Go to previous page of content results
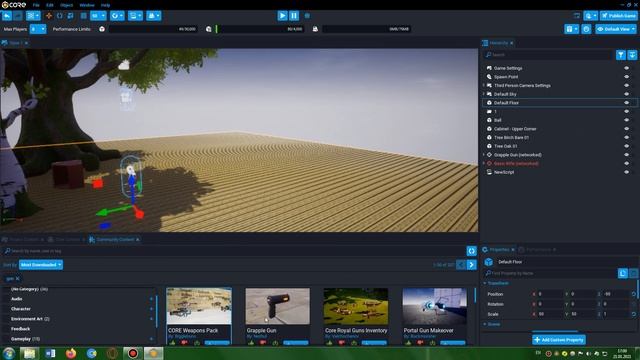The height and width of the screenshot is (360, 640). [460, 265]
